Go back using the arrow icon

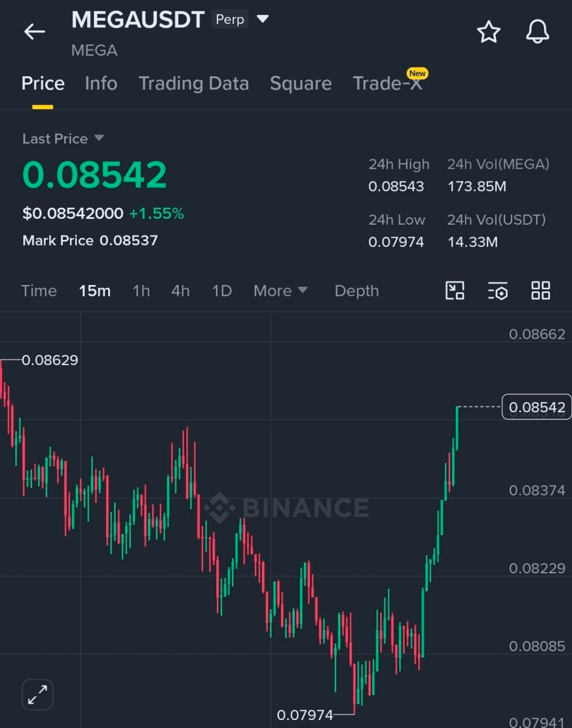click(x=34, y=31)
